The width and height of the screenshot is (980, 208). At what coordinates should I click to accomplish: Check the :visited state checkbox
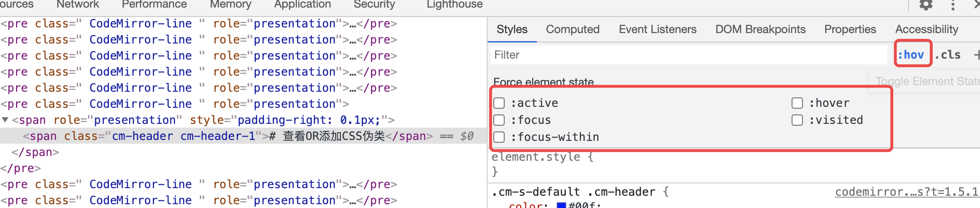click(798, 120)
